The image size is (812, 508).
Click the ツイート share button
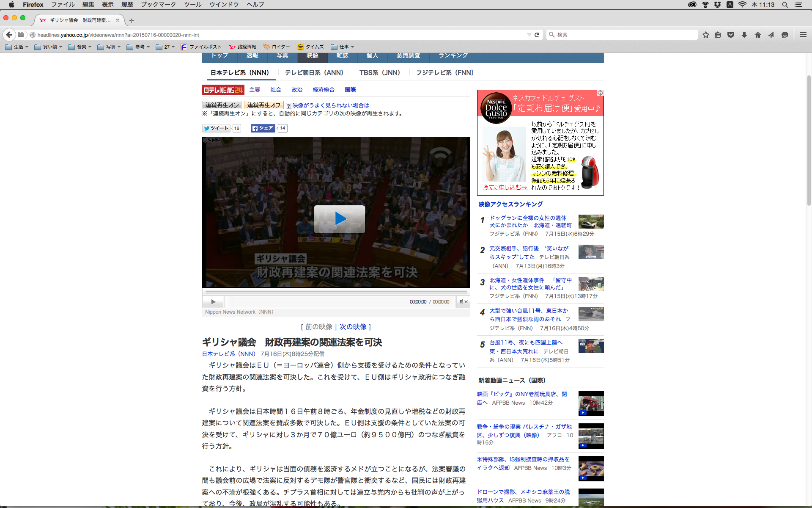point(216,128)
